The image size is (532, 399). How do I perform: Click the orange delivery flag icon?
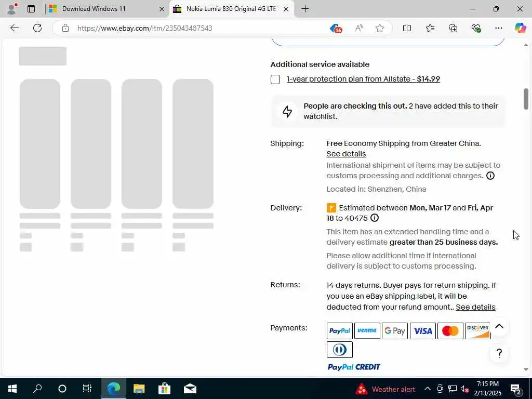pyautogui.click(x=331, y=208)
